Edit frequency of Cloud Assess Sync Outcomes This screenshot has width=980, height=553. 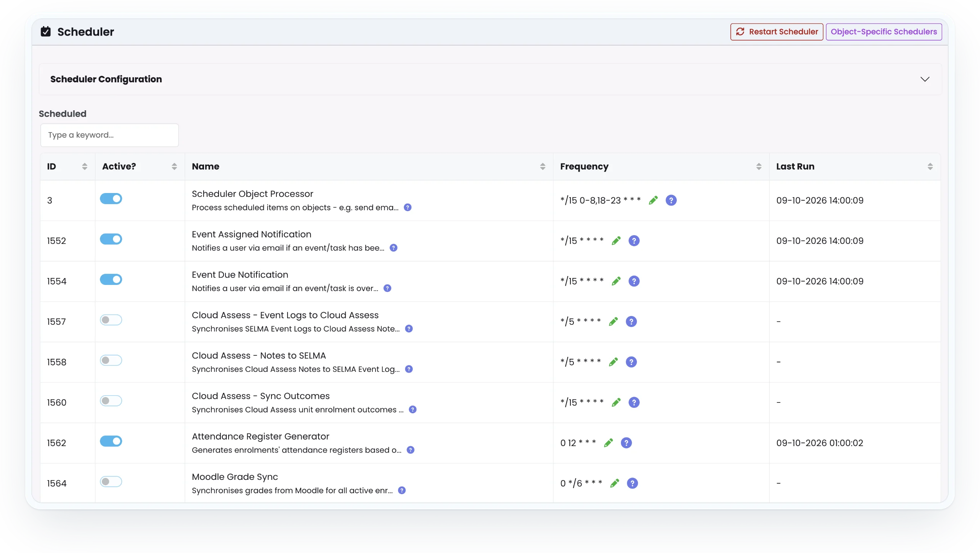pos(616,402)
